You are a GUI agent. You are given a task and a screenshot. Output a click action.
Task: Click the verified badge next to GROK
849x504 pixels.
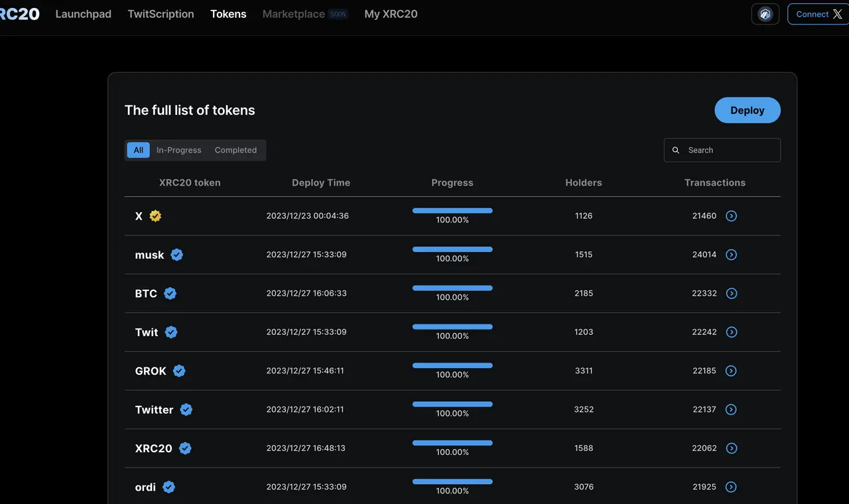click(x=179, y=371)
